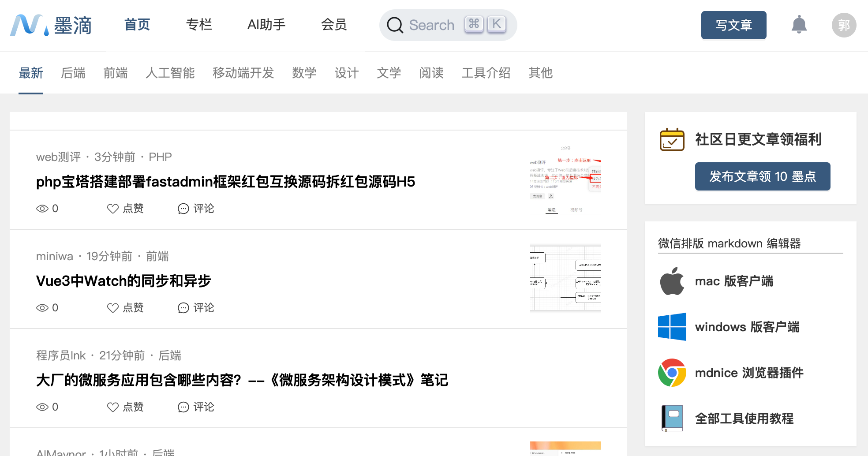Click into the Search input field
The height and width of the screenshot is (456, 868).
coord(432,25)
